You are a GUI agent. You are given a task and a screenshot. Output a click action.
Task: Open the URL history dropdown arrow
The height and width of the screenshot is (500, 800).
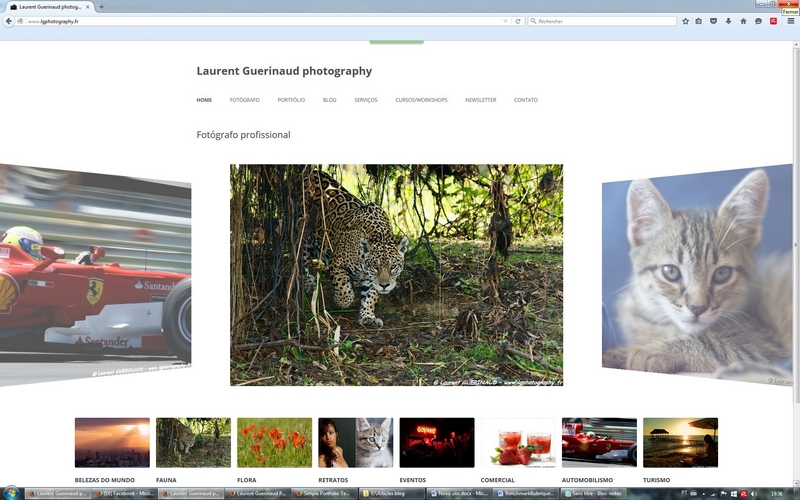point(505,21)
